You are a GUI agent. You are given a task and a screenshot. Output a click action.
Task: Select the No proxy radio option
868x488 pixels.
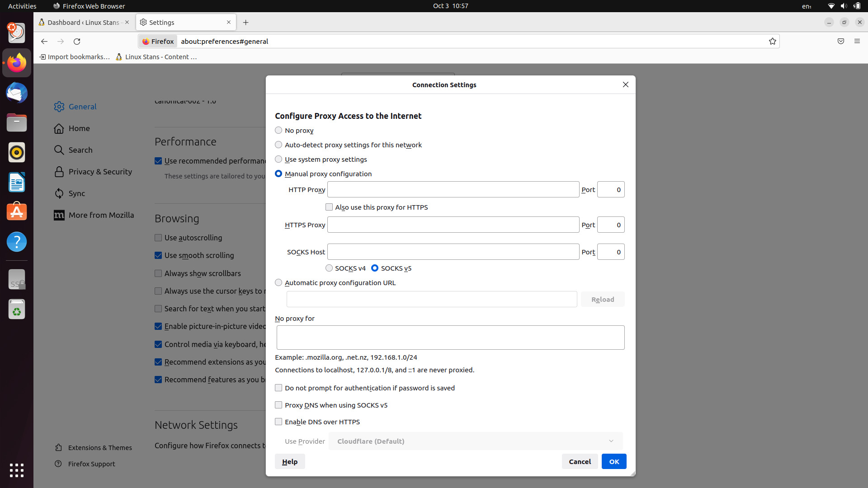[278, 130]
